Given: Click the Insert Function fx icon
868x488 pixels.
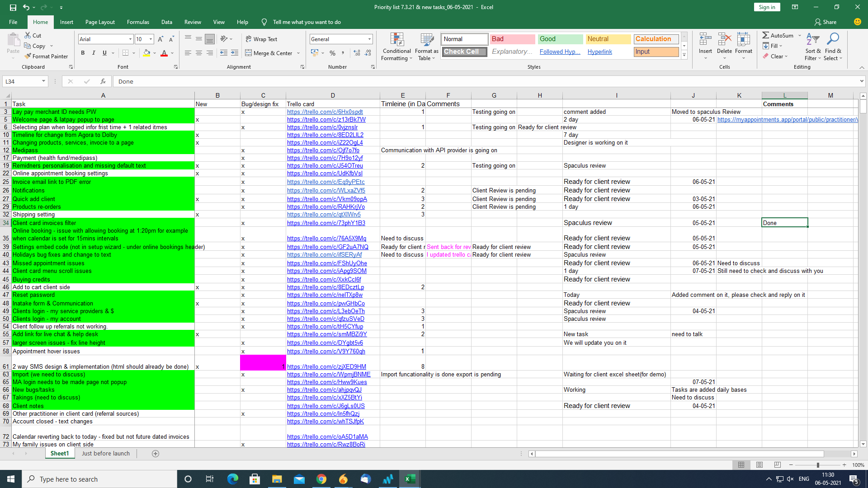Looking at the screenshot, I should pos(103,81).
